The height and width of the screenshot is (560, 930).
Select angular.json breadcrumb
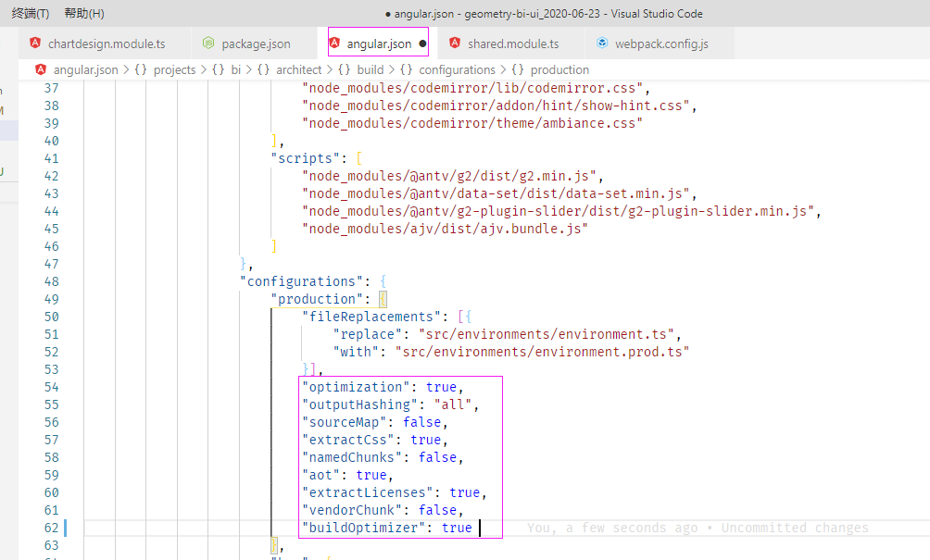click(x=86, y=70)
